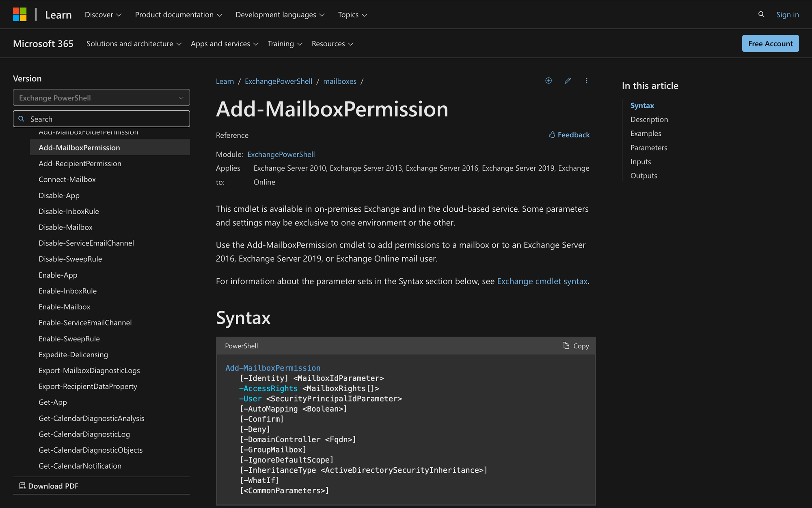The height and width of the screenshot is (508, 812).
Task: Expand the Version selector dropdown
Action: pos(101,97)
